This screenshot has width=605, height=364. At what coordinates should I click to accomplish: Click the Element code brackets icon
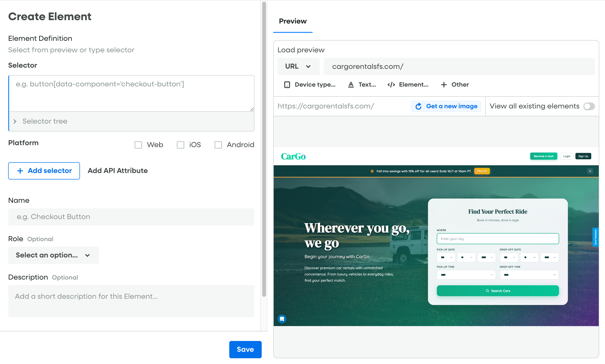click(391, 85)
